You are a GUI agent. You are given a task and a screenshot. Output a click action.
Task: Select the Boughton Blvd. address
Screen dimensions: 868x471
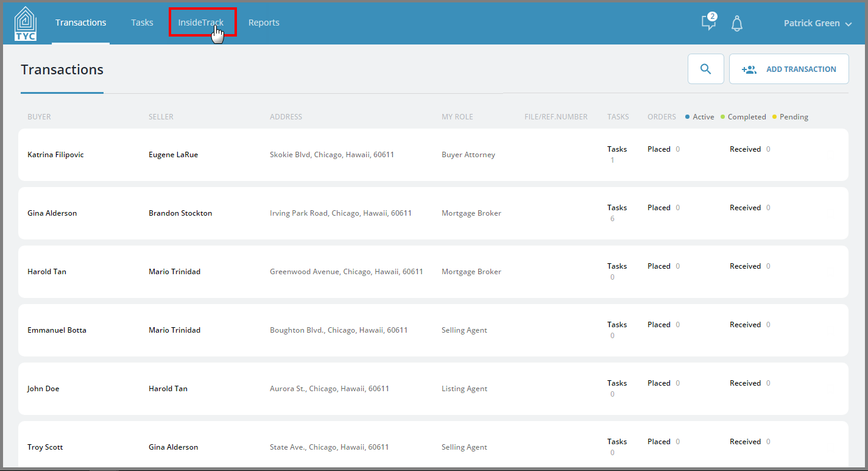[339, 330]
